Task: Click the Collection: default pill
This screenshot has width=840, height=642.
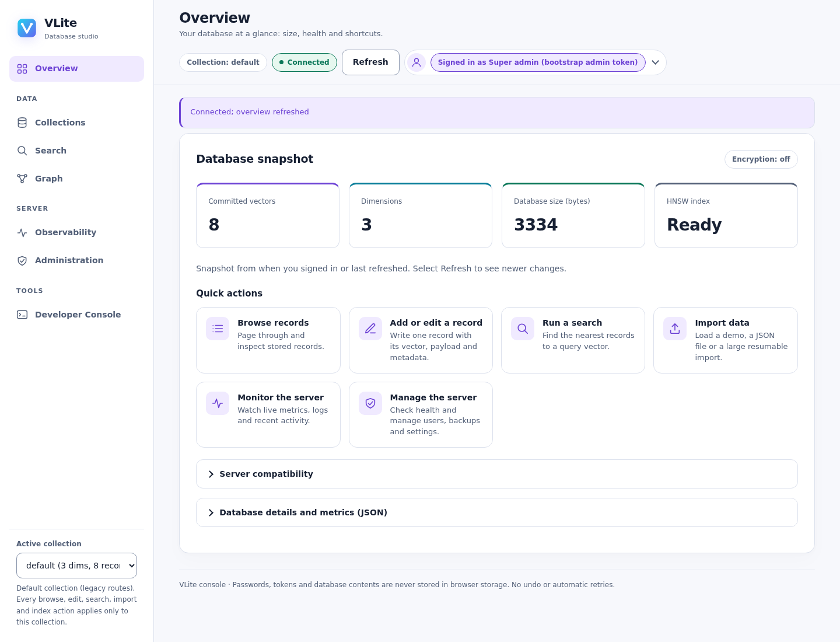Action: pos(223,62)
